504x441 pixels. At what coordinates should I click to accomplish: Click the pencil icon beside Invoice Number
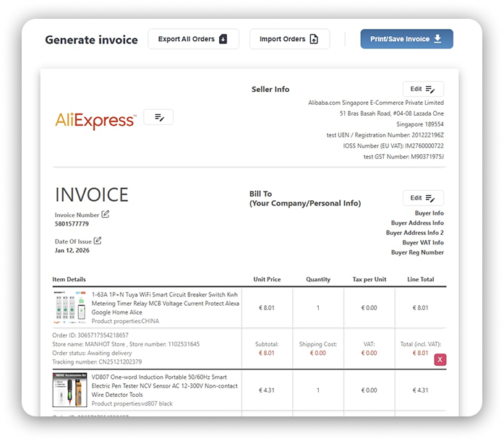(x=106, y=214)
